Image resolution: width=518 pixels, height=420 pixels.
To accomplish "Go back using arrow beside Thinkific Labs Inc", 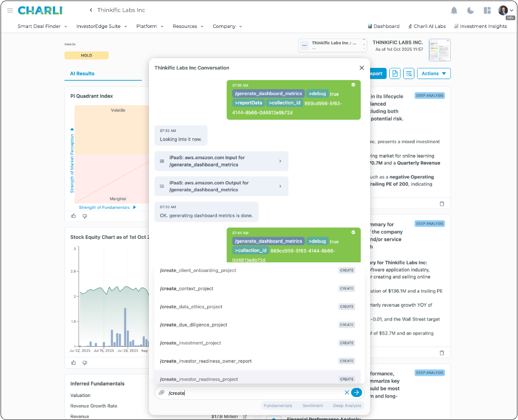I will (x=91, y=10).
